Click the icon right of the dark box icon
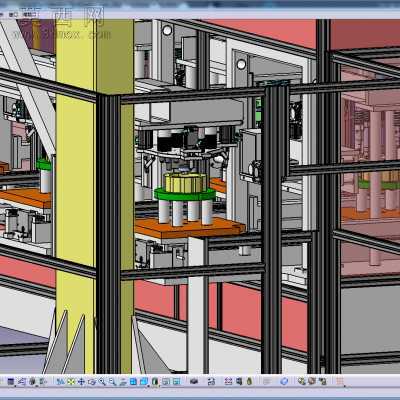Image resolution: width=400 pixels, height=400 pixels. click(x=211, y=381)
